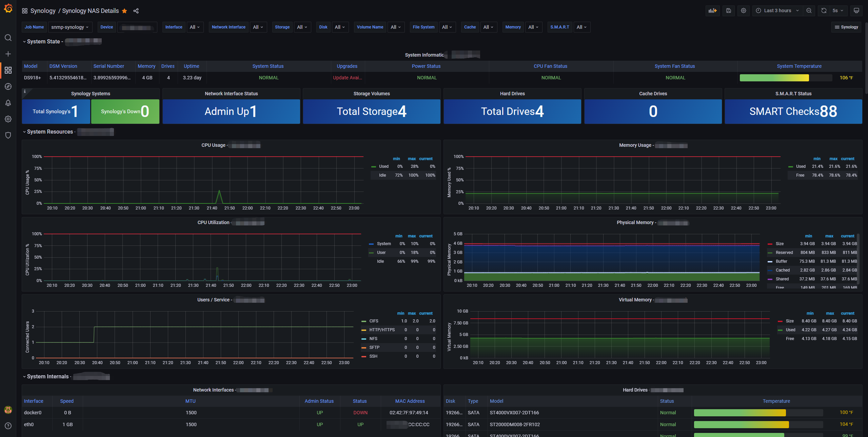
Task: Click the Create plus icon in sidebar
Action: coord(8,54)
